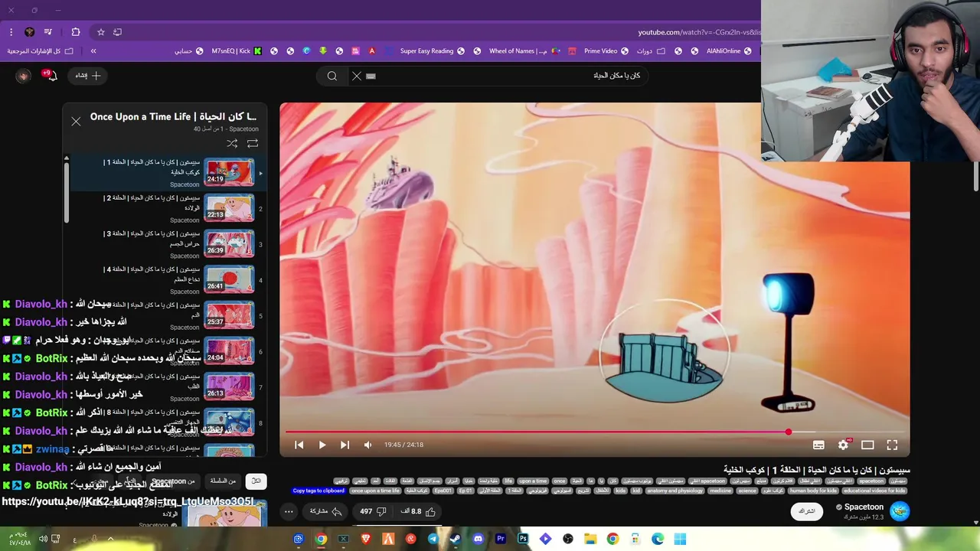Open playlist episode 4 thumbnail 26:41
This screenshot has height=551, width=980.
point(229,280)
